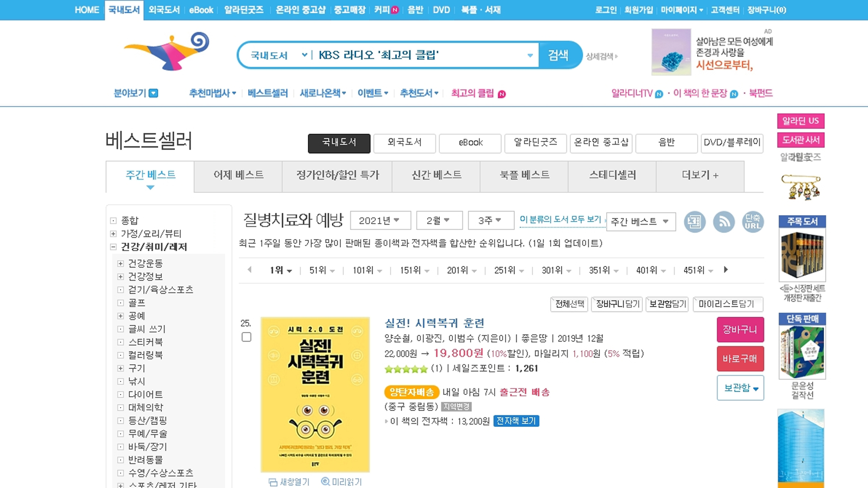Click the pink 장바구니 button
Image resolution: width=868 pixels, height=488 pixels.
(740, 329)
